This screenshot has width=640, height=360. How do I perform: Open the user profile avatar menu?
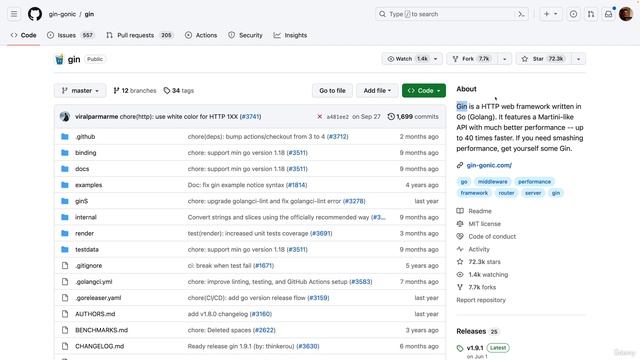coord(626,14)
